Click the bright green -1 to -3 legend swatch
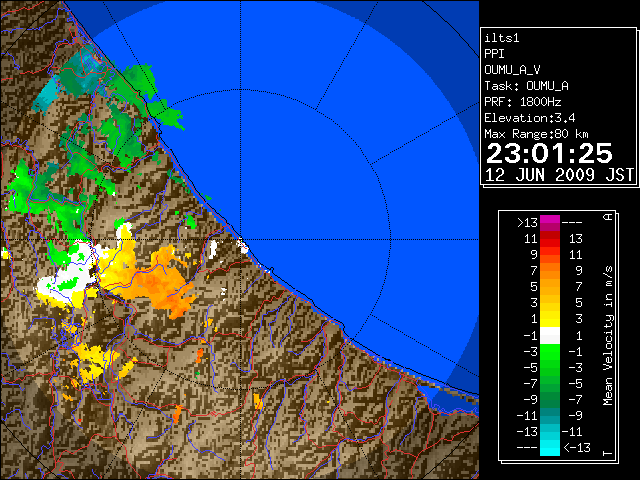This screenshot has width=640, height=480. [x=550, y=351]
